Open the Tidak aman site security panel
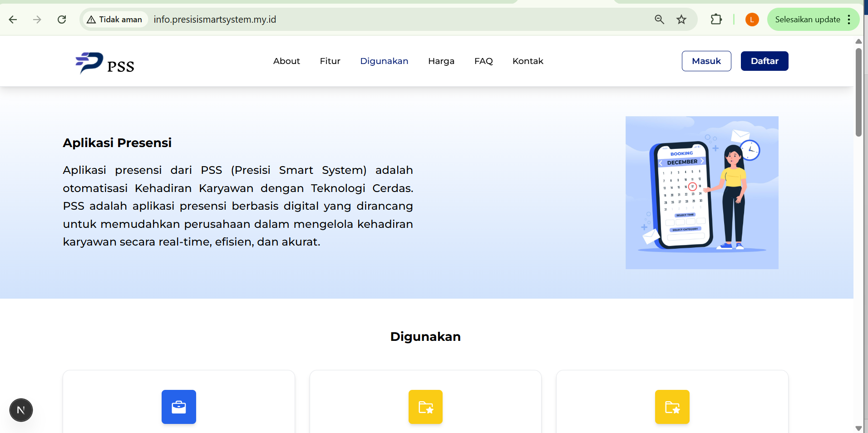The height and width of the screenshot is (433, 868). coord(114,19)
